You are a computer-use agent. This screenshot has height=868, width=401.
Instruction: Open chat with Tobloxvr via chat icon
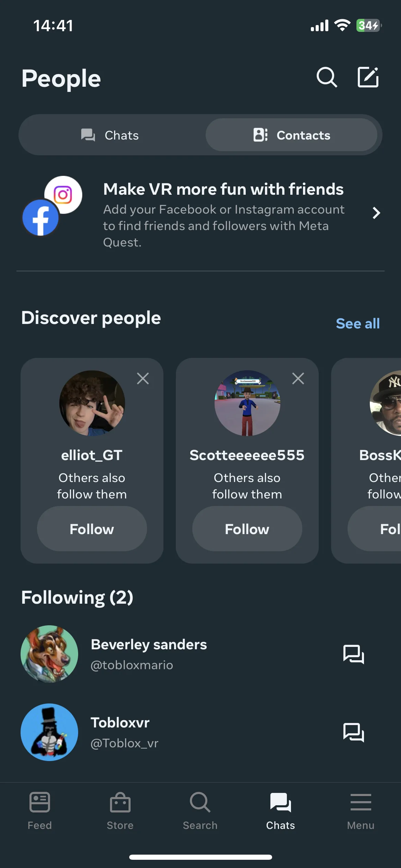(x=353, y=733)
